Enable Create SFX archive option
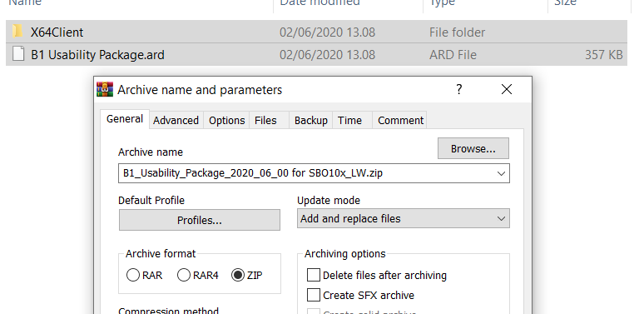This screenshot has height=314, width=644. [x=314, y=295]
